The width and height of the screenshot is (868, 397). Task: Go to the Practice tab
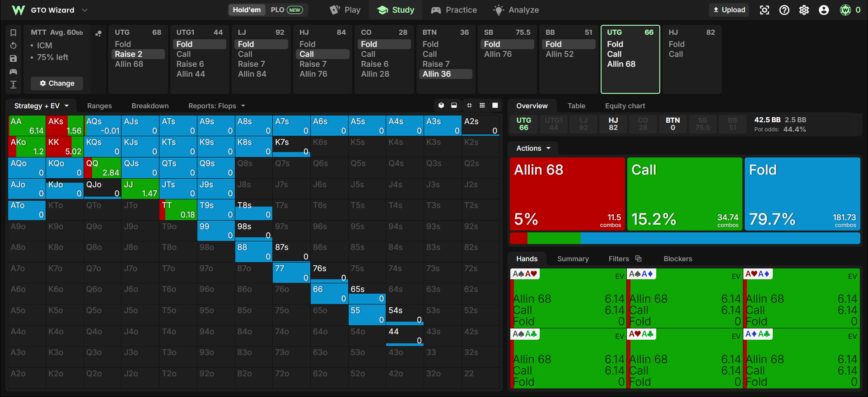(454, 10)
